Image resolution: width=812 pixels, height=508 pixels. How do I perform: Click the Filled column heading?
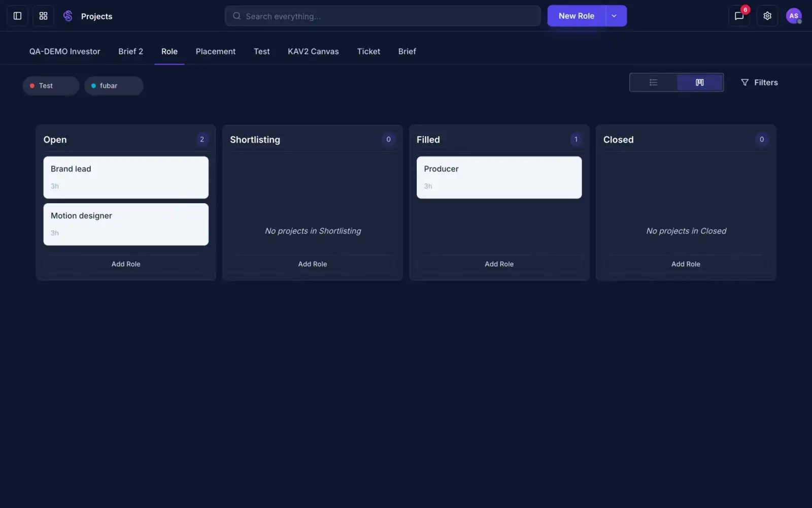tap(428, 140)
